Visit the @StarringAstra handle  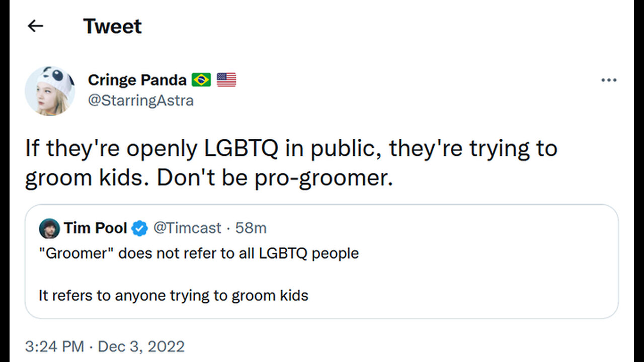pyautogui.click(x=140, y=101)
